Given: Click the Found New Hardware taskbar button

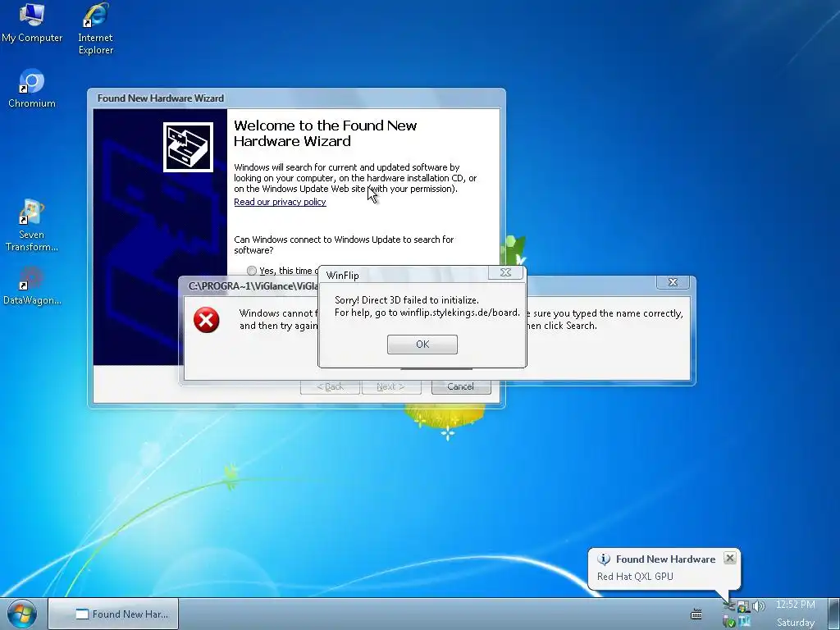Looking at the screenshot, I should pos(113,614).
